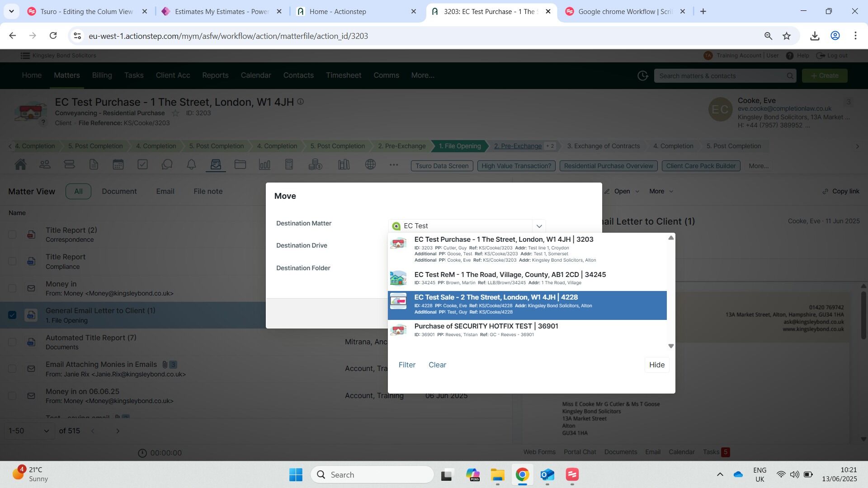Open the folder icon in matter toolbar
This screenshot has width=868, height=488.
(x=240, y=165)
